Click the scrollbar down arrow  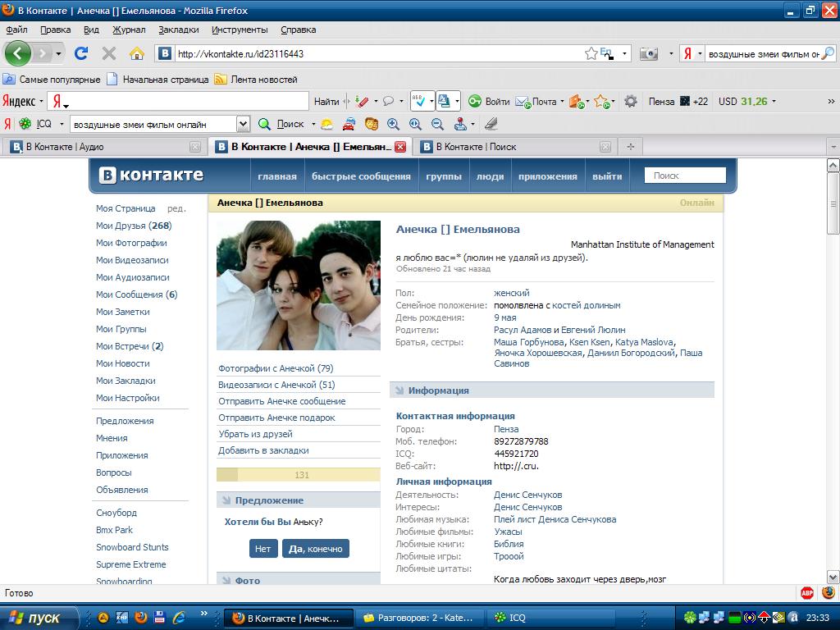(x=833, y=577)
